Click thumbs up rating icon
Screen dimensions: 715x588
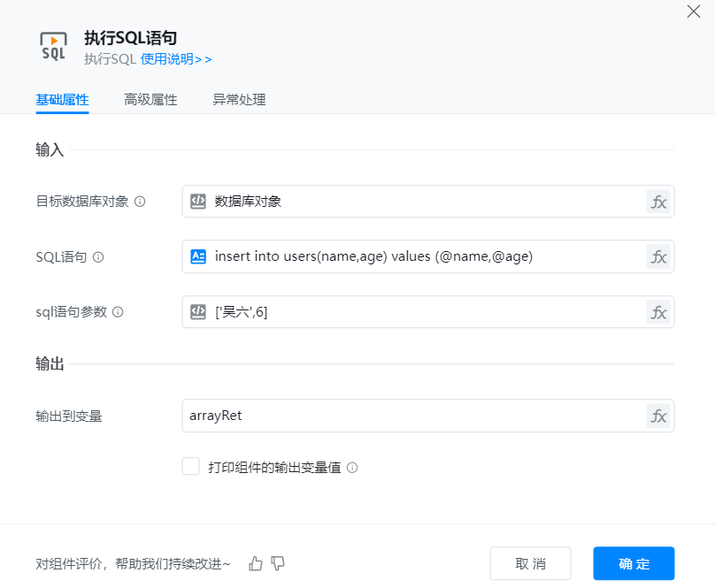pyautogui.click(x=256, y=563)
